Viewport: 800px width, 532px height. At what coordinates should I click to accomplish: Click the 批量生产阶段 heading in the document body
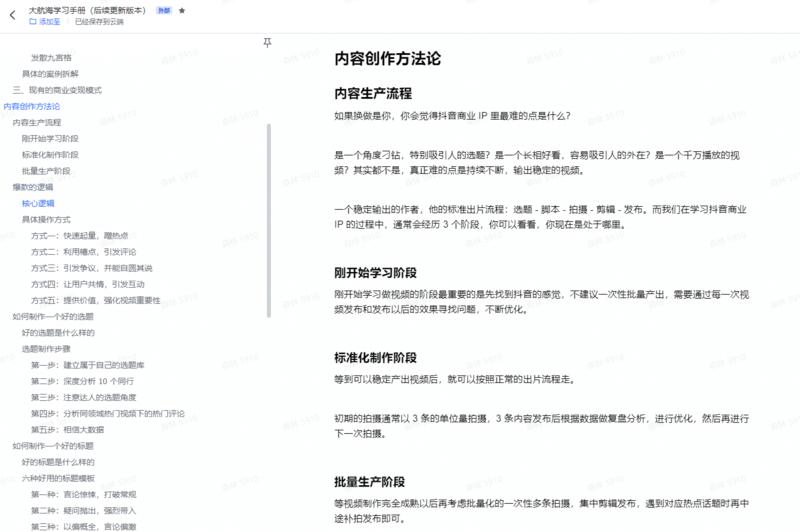tap(369, 482)
